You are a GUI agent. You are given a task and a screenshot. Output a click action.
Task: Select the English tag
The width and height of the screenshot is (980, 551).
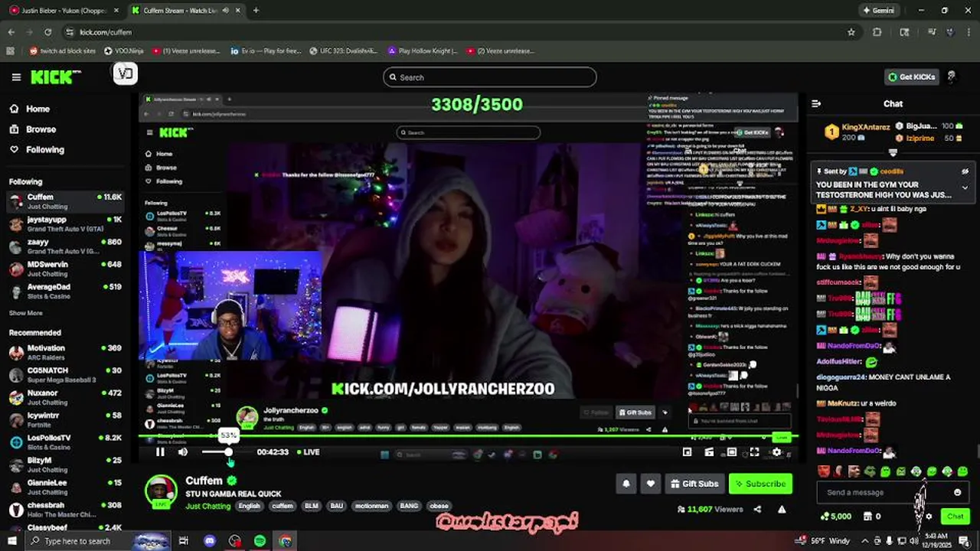249,506
